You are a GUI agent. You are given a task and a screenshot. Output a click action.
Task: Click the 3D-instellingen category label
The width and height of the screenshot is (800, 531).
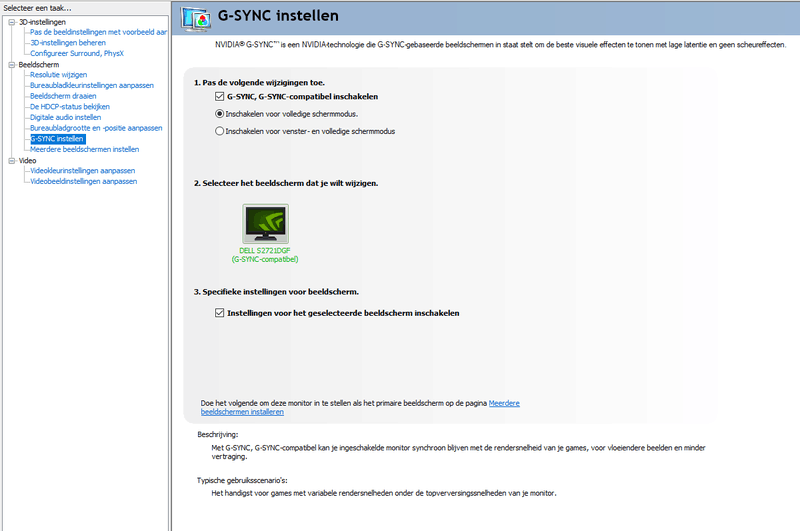click(x=42, y=22)
